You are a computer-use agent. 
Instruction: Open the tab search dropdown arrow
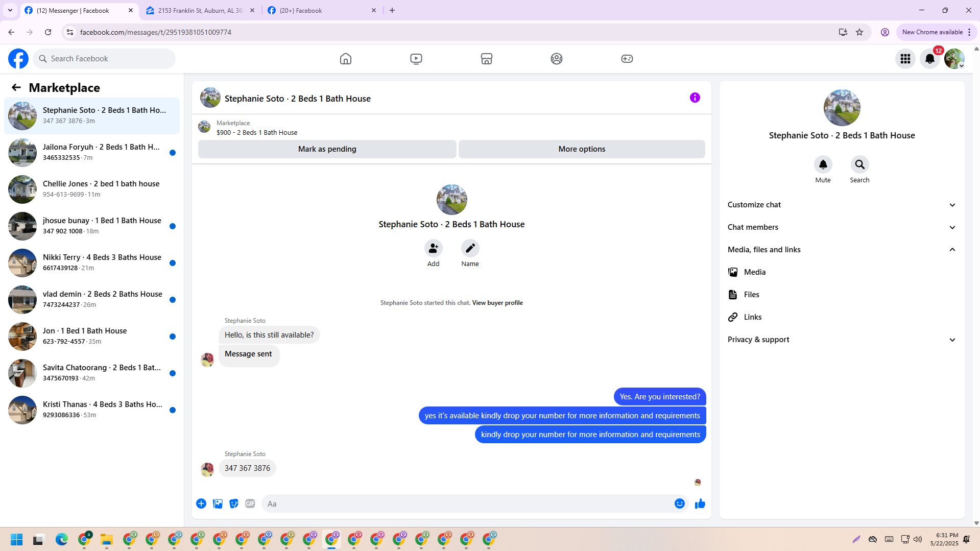pyautogui.click(x=10, y=10)
